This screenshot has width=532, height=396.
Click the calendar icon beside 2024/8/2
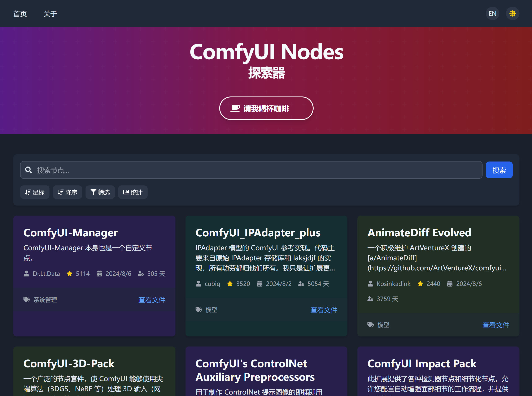260,284
